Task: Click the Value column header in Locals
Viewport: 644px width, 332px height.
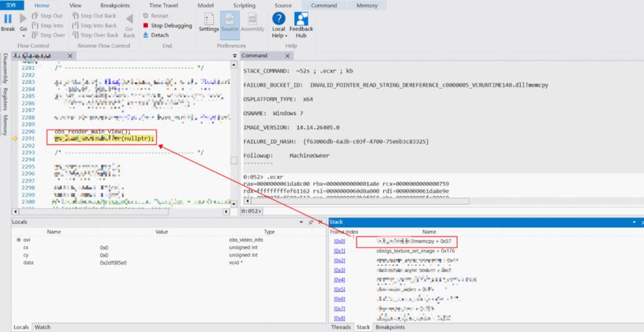Action: tap(162, 232)
